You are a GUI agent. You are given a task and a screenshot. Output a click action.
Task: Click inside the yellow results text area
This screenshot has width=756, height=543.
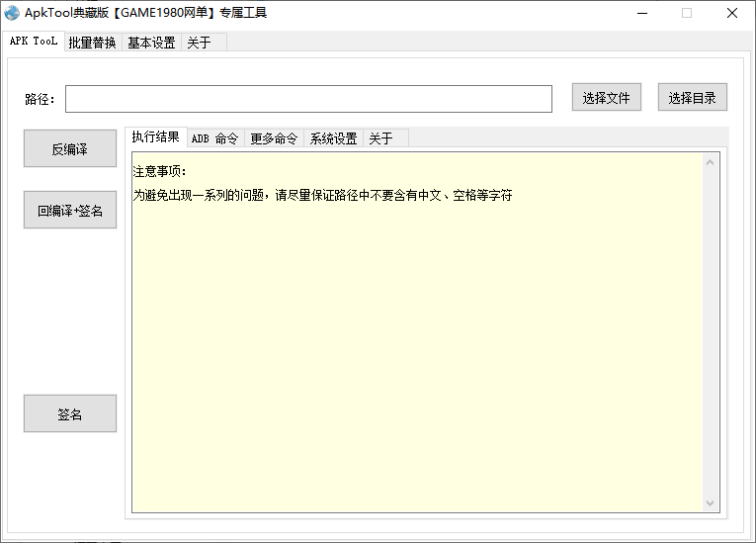coord(415,346)
